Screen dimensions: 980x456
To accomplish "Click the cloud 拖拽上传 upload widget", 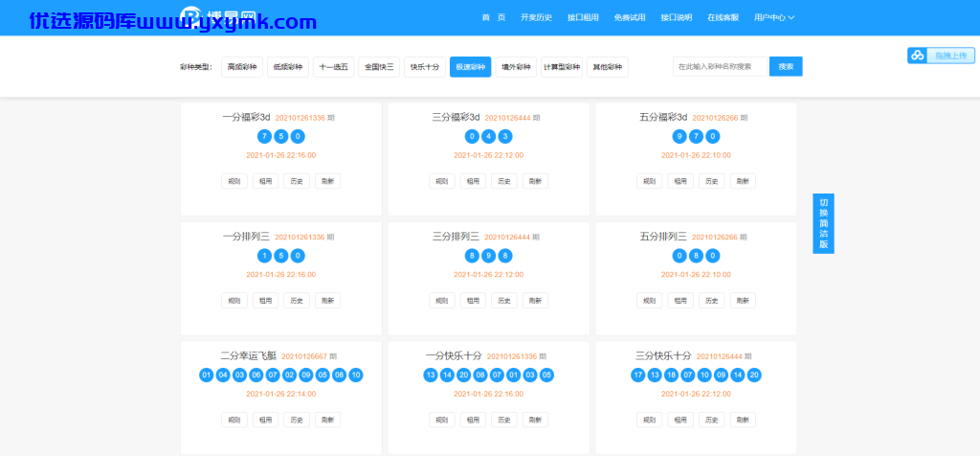I will (x=941, y=55).
